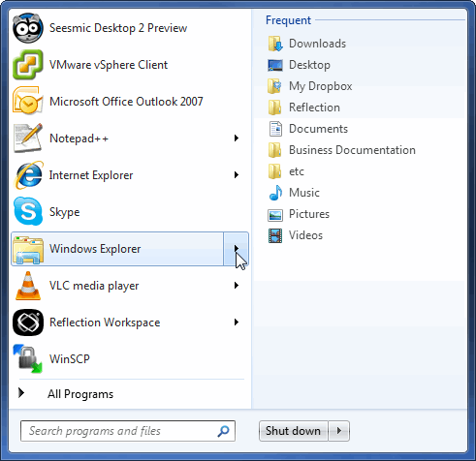Choose the WinSCP menu entry
476x461 pixels.
pos(130,358)
